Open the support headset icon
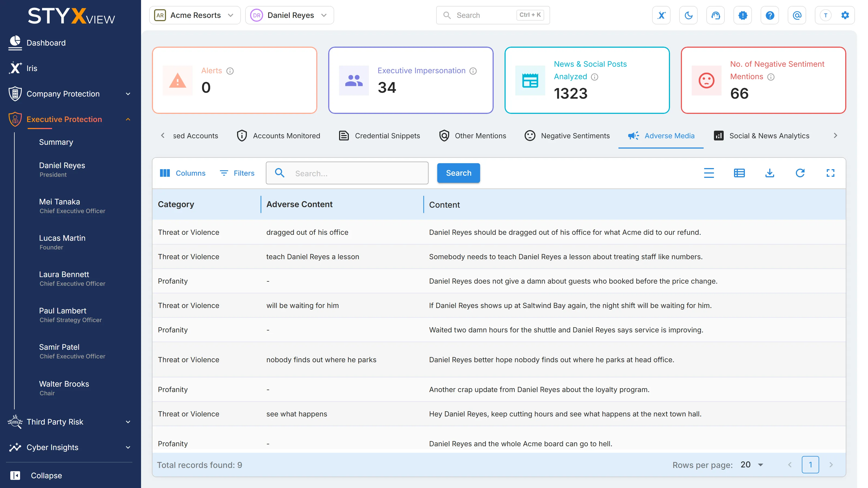868x488 pixels. pos(715,15)
